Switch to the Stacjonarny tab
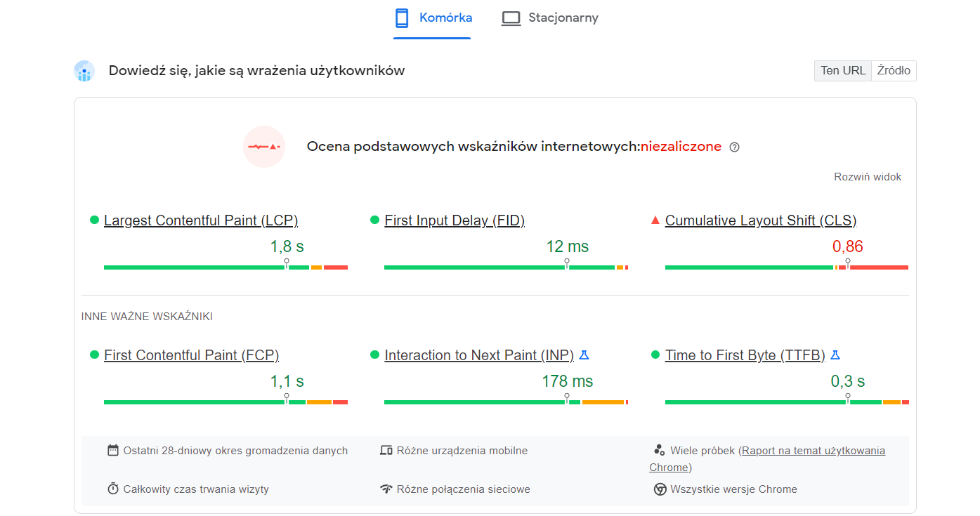This screenshot has width=980, height=516. click(550, 19)
